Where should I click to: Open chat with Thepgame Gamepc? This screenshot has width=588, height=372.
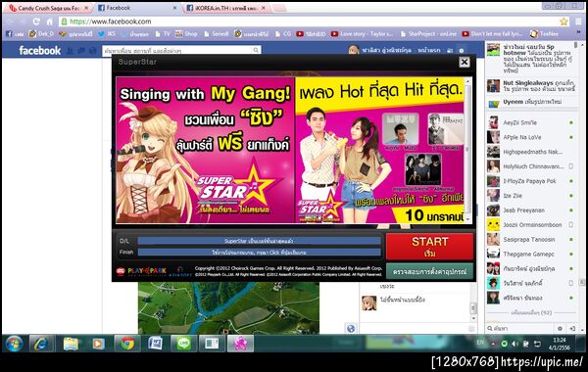click(530, 254)
